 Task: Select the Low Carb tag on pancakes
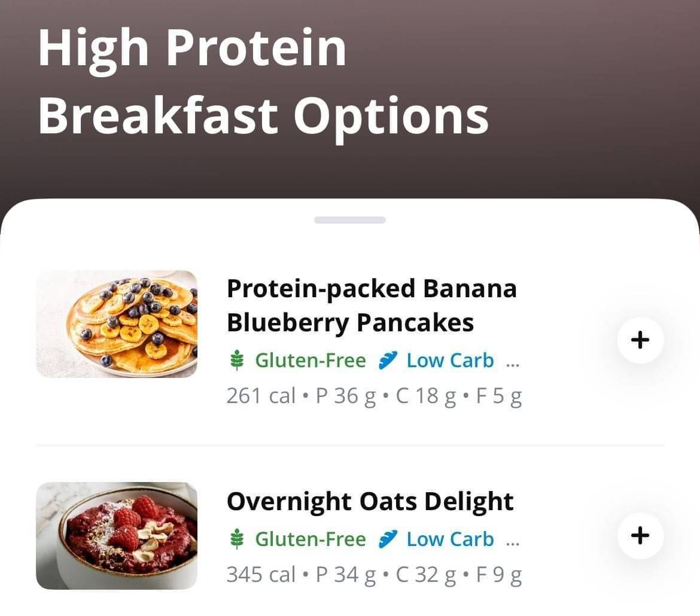[450, 361]
